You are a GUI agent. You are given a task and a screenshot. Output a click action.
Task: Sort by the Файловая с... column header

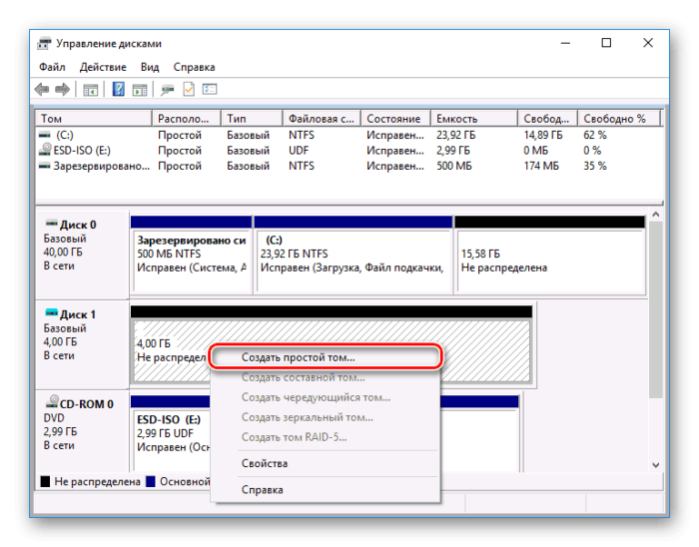coord(321,119)
